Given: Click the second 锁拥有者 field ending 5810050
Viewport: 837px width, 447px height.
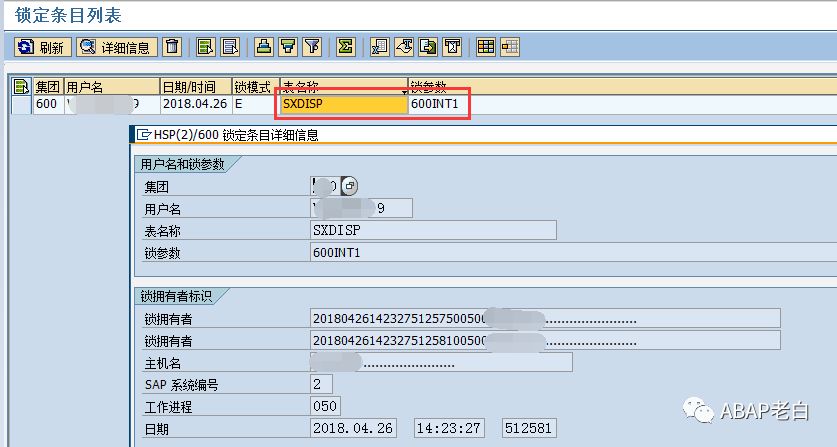Looking at the screenshot, I should (546, 341).
